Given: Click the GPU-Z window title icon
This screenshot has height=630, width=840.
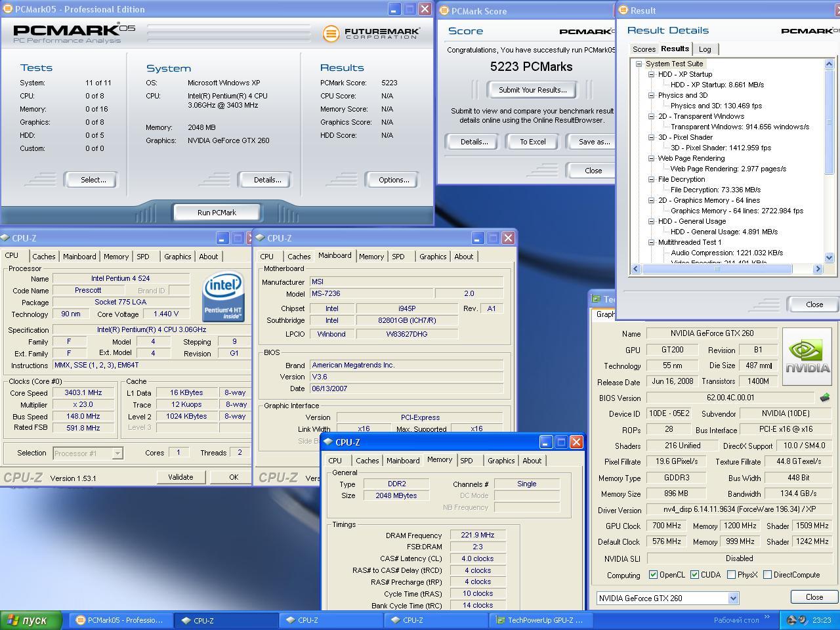Looking at the screenshot, I should point(596,299).
